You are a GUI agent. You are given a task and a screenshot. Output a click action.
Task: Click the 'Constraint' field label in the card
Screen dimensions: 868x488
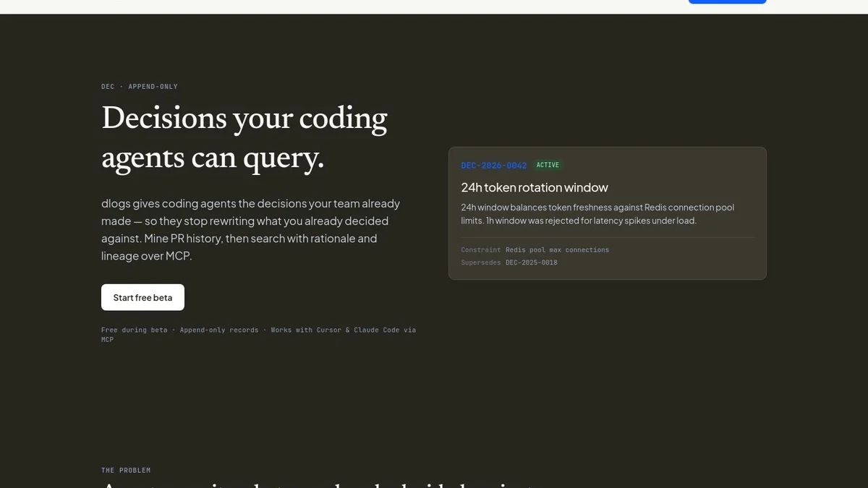[x=481, y=249]
